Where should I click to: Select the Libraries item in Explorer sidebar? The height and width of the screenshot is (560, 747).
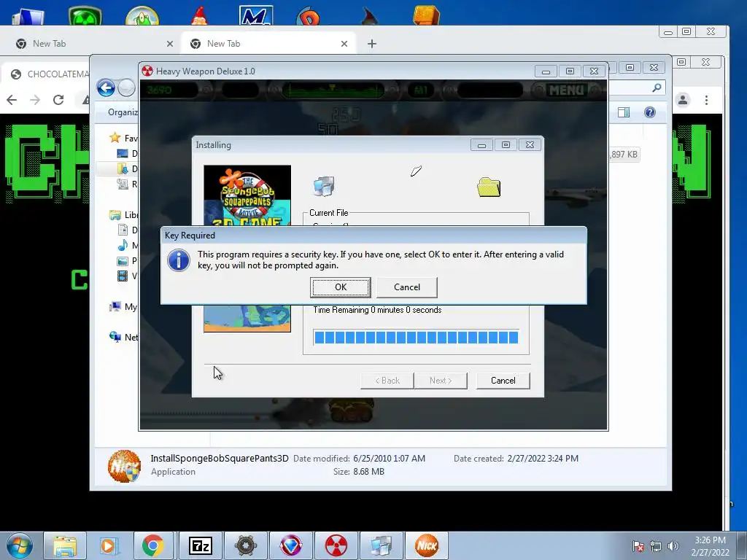click(x=124, y=215)
